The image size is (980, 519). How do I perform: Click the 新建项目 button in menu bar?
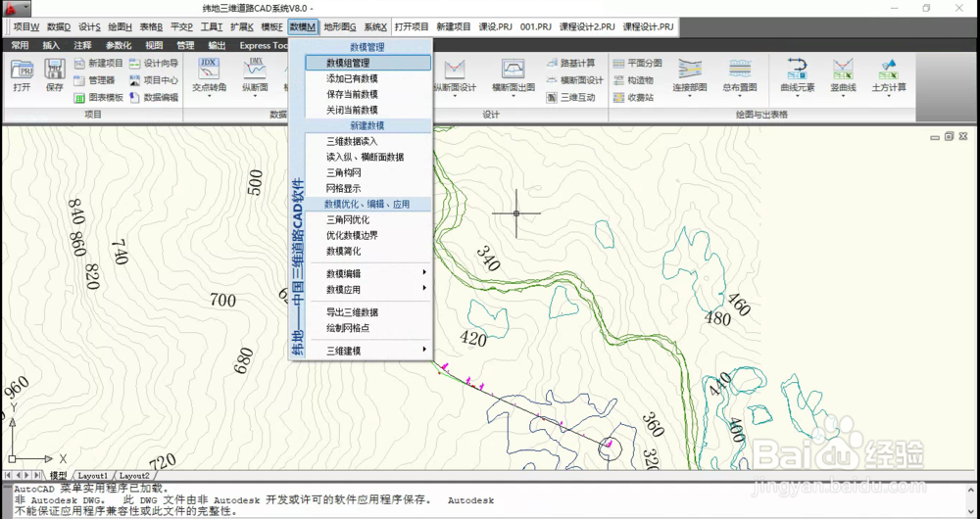tap(454, 26)
